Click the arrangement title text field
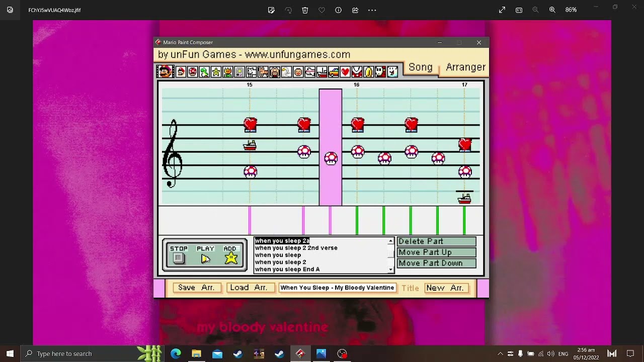 click(x=337, y=288)
